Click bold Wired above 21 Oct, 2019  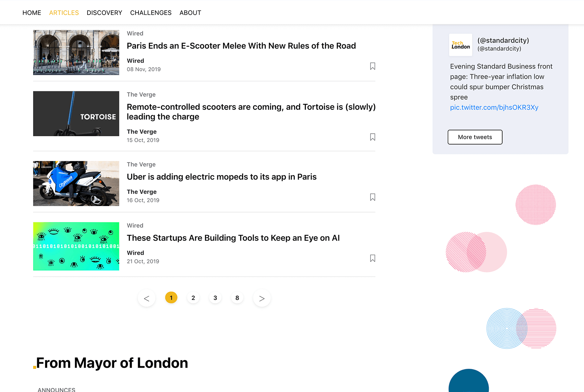pyautogui.click(x=136, y=253)
